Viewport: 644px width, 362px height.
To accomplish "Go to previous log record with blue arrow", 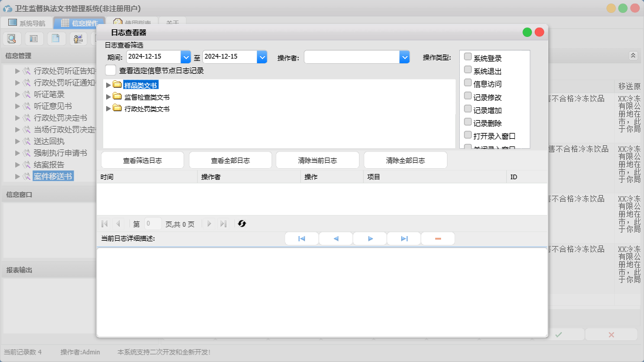I will 335,239.
